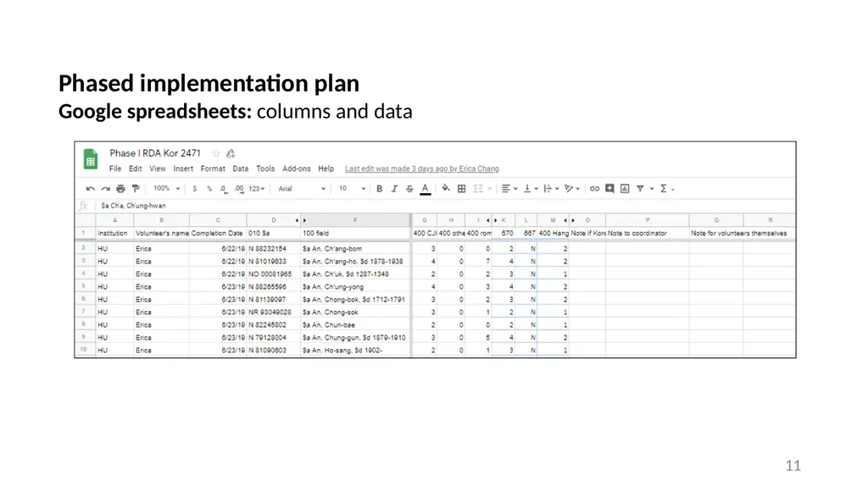The image size is (868, 487).
Task: Select row 5 header
Action: click(x=85, y=286)
